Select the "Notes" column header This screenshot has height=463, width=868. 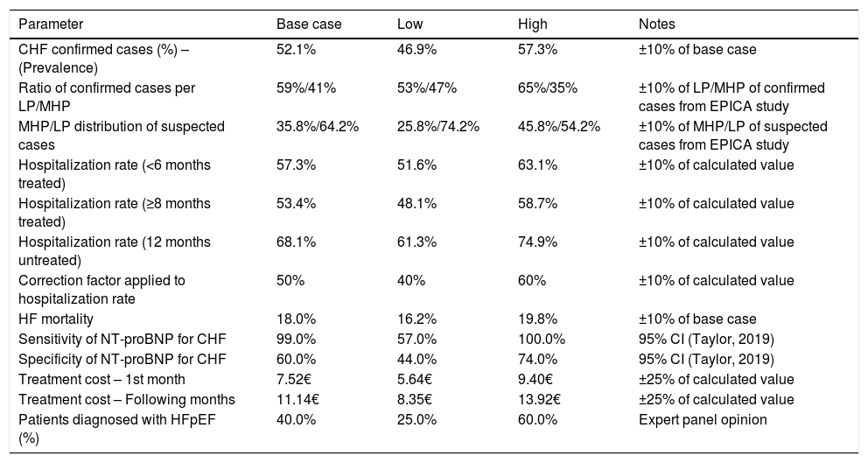point(657,24)
